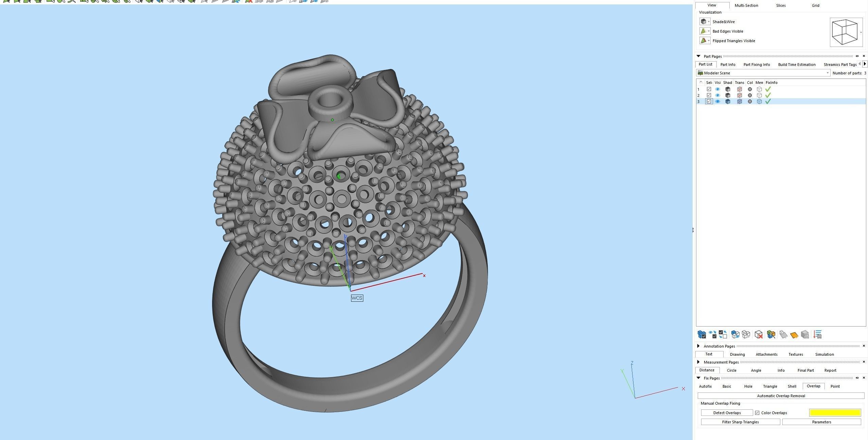Expand the Measurement Pages panel
Screen dimensions: 868x440
(698, 362)
